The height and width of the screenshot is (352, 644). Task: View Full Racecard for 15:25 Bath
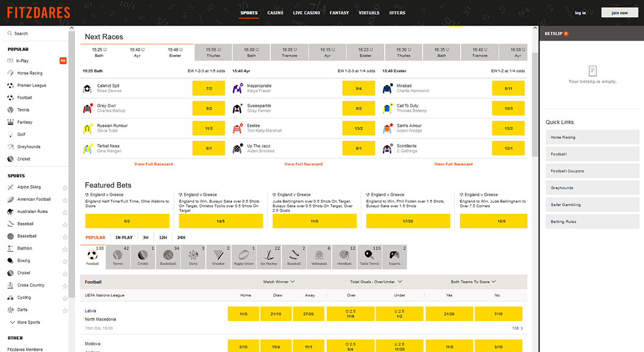tap(154, 164)
